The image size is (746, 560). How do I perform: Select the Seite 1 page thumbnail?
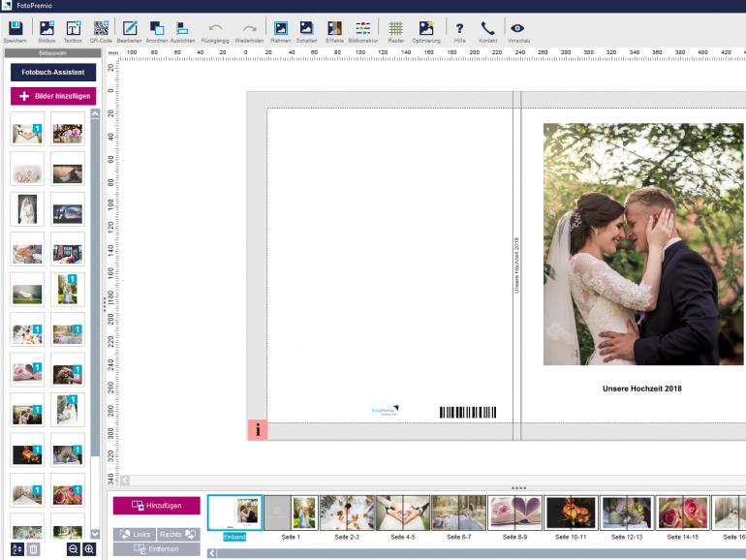pyautogui.click(x=291, y=513)
